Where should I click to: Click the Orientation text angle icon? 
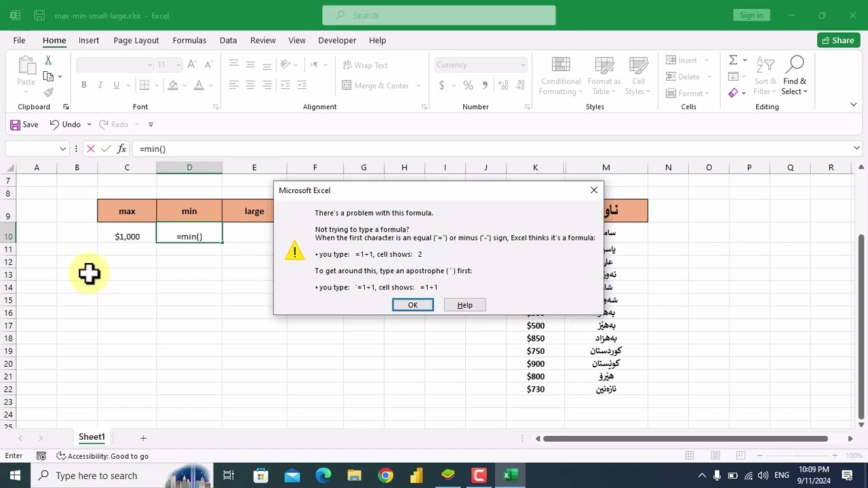[x=285, y=65]
